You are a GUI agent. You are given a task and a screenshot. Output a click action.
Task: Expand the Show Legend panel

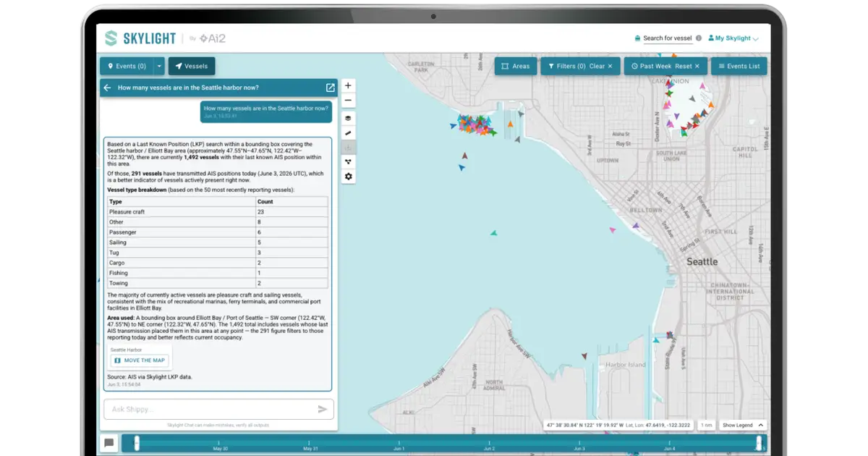click(x=743, y=425)
